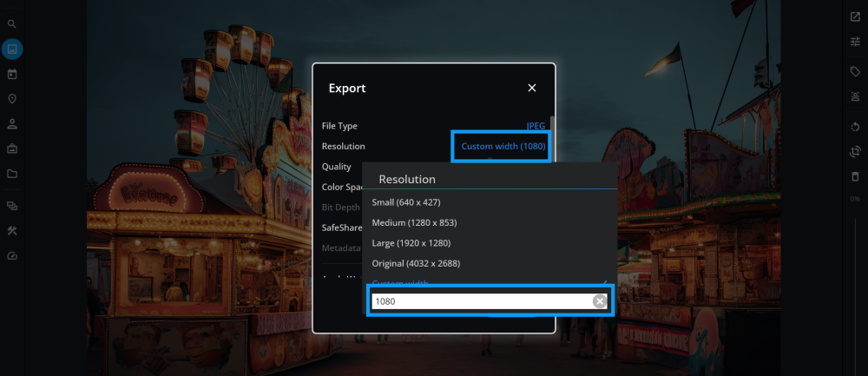The width and height of the screenshot is (868, 376).
Task: Click the crop and rotate icon
Action: click(855, 152)
